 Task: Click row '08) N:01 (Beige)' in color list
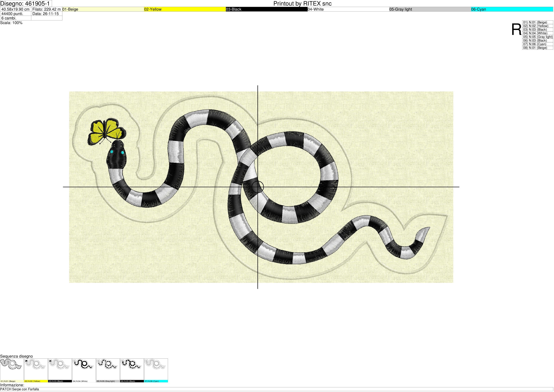[x=538, y=48]
